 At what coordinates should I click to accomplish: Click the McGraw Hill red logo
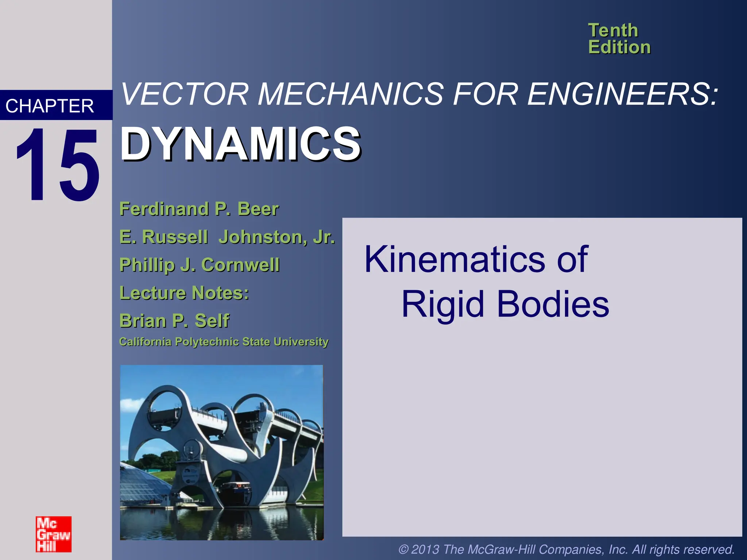click(x=54, y=534)
